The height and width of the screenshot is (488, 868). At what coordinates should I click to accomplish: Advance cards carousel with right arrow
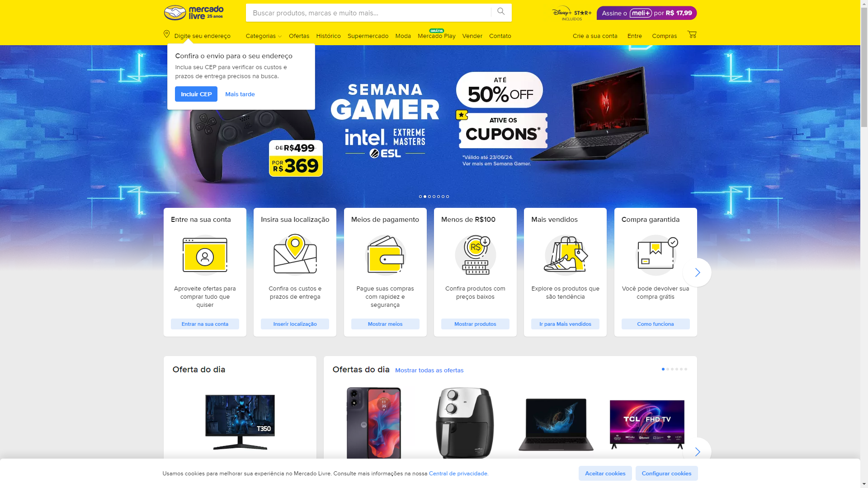tap(697, 272)
